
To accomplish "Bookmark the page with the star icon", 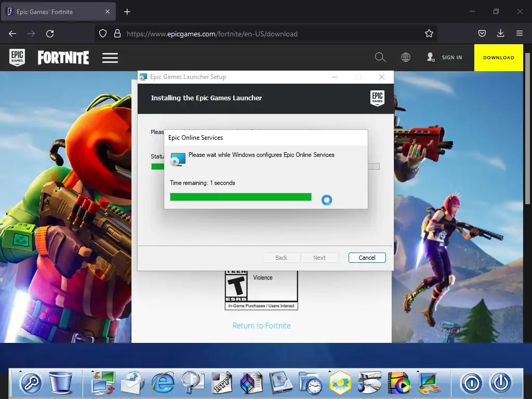I will click(429, 34).
